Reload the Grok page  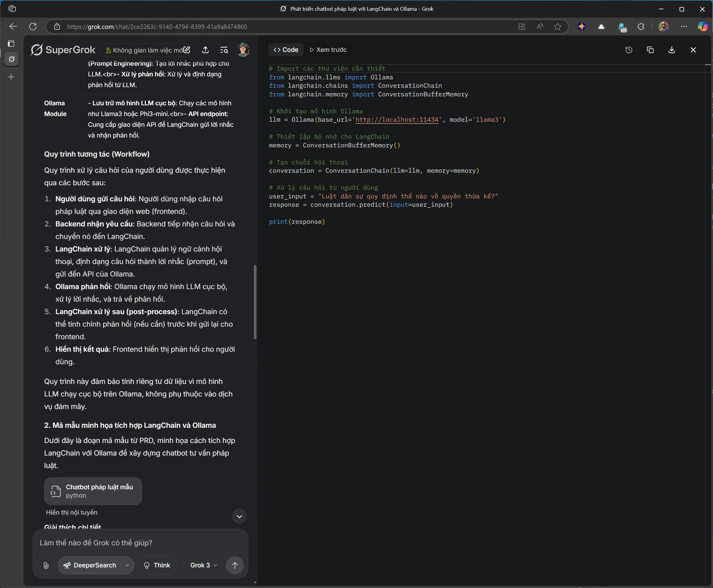click(33, 27)
